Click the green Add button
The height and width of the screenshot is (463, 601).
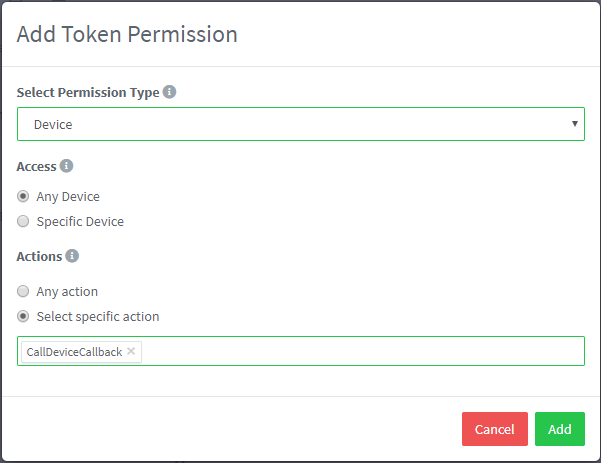point(560,429)
